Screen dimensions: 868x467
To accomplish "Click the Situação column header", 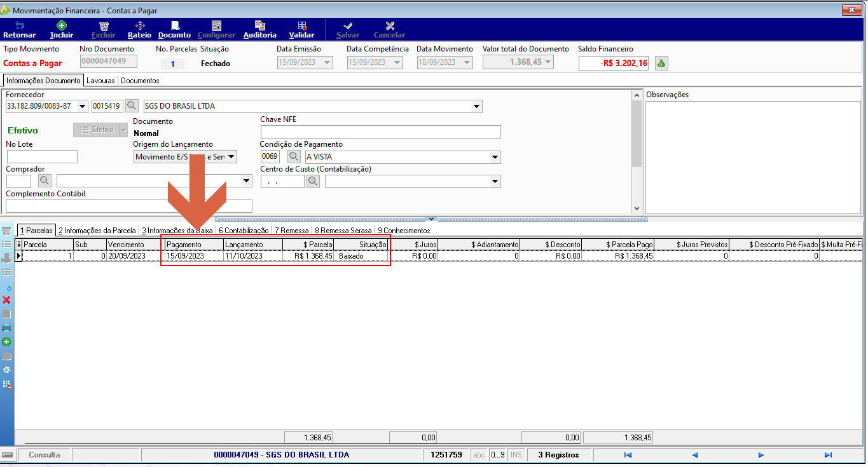I will [362, 245].
